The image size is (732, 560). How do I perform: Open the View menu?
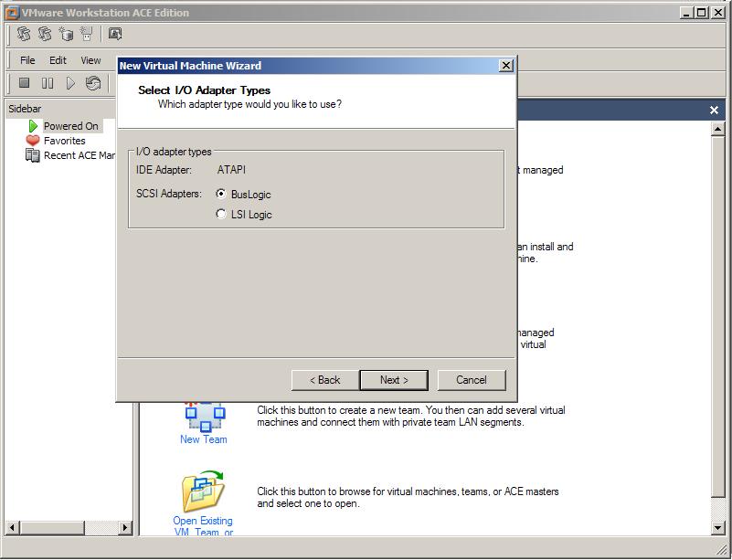coord(90,60)
